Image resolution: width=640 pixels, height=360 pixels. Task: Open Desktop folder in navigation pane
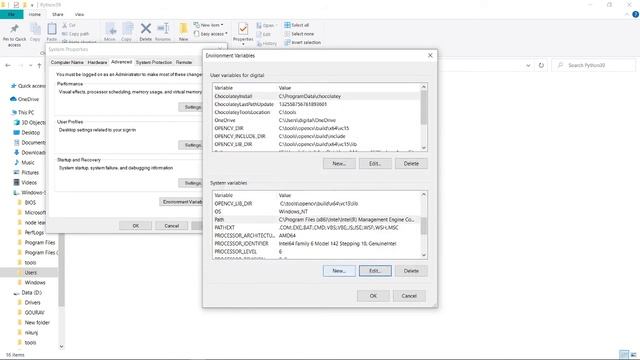point(27,133)
